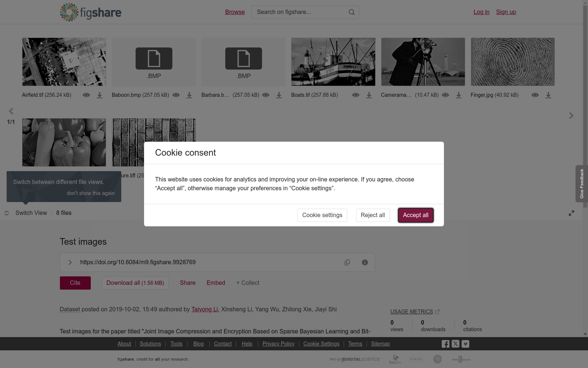Download Finger.jpg file
The height and width of the screenshot is (368, 588).
[x=548, y=95]
